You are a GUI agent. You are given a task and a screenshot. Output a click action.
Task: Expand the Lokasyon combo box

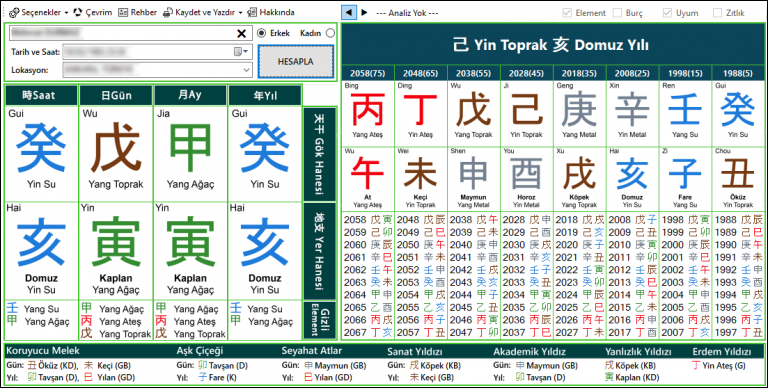click(246, 70)
